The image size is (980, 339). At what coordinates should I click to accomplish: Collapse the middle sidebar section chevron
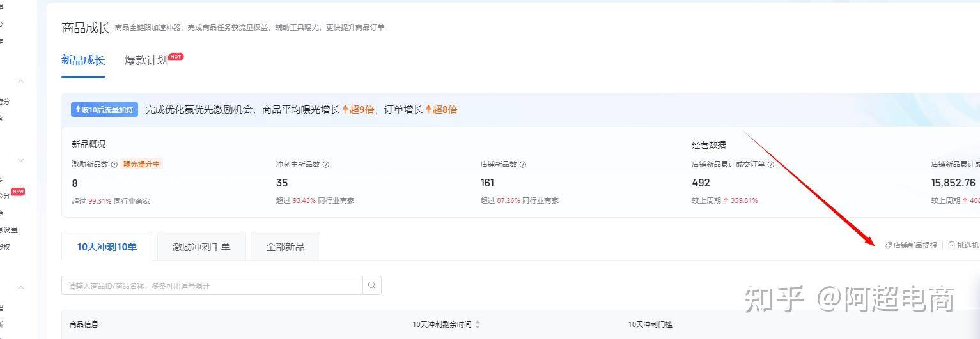pos(20,160)
